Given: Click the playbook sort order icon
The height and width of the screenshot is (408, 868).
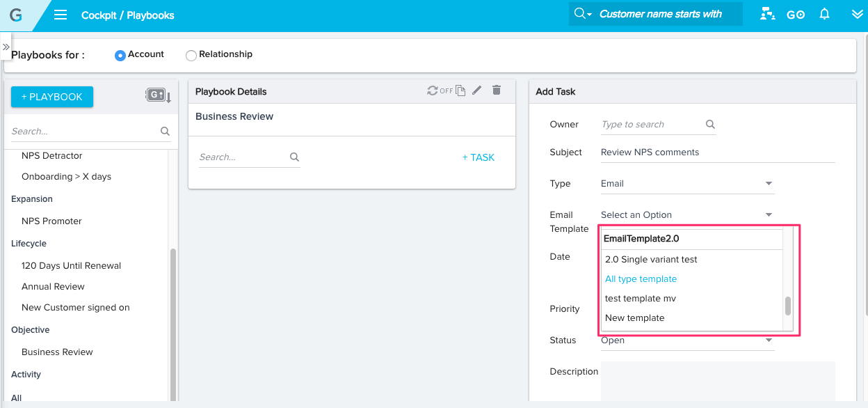Looking at the screenshot, I should [x=158, y=95].
